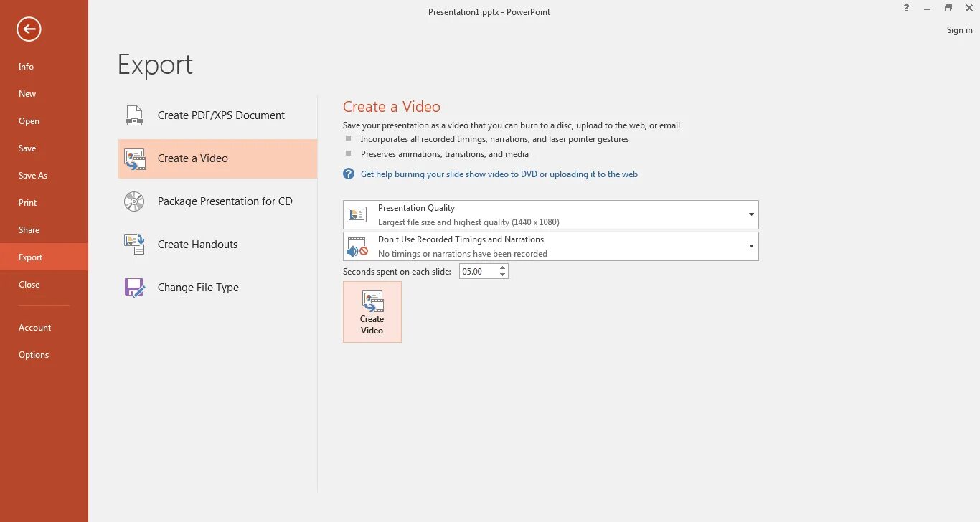Click the Create PDF/XPS Document icon
The image size is (980, 522).
coord(134,115)
